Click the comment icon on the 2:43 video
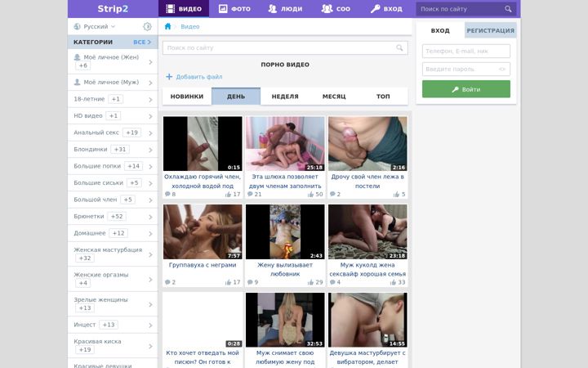Image resolution: width=588 pixels, height=368 pixels. (250, 282)
